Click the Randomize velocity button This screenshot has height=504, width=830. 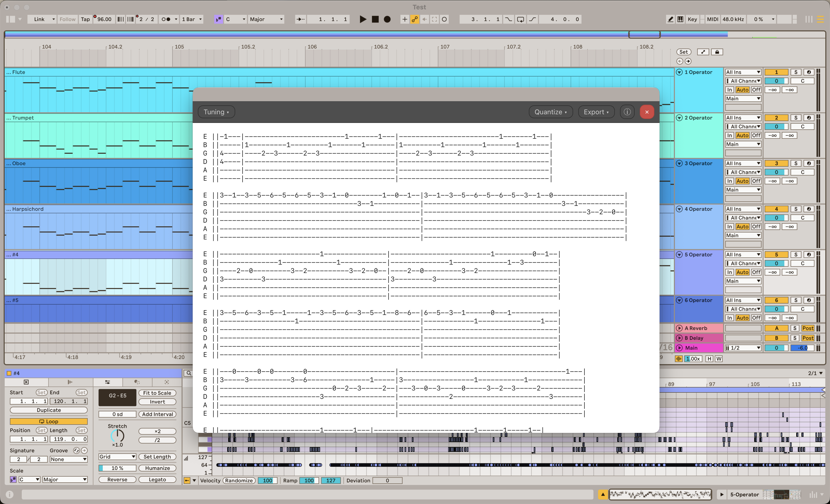pyautogui.click(x=239, y=481)
